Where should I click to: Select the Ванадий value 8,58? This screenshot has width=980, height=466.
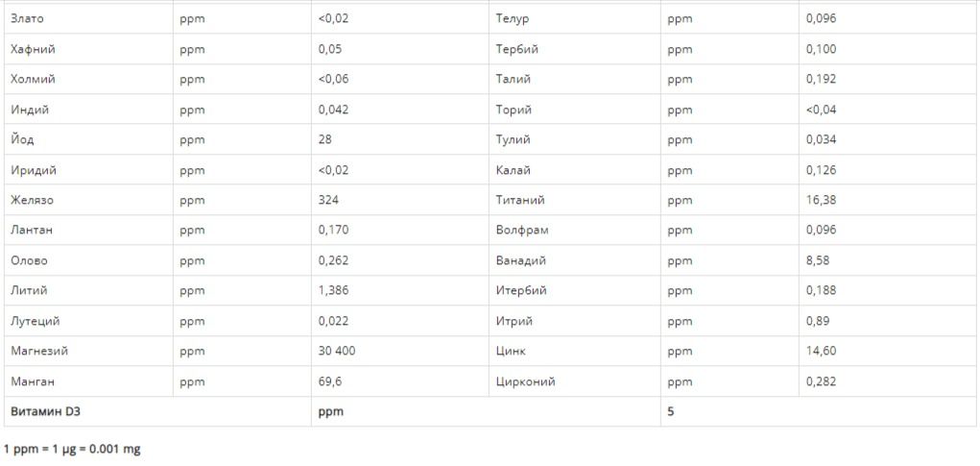point(818,260)
